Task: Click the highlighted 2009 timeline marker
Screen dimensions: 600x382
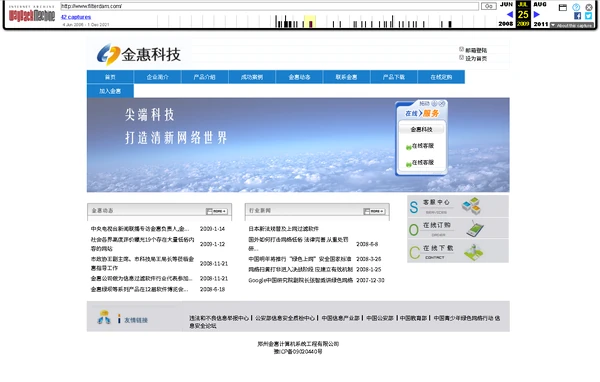Action: (x=311, y=24)
